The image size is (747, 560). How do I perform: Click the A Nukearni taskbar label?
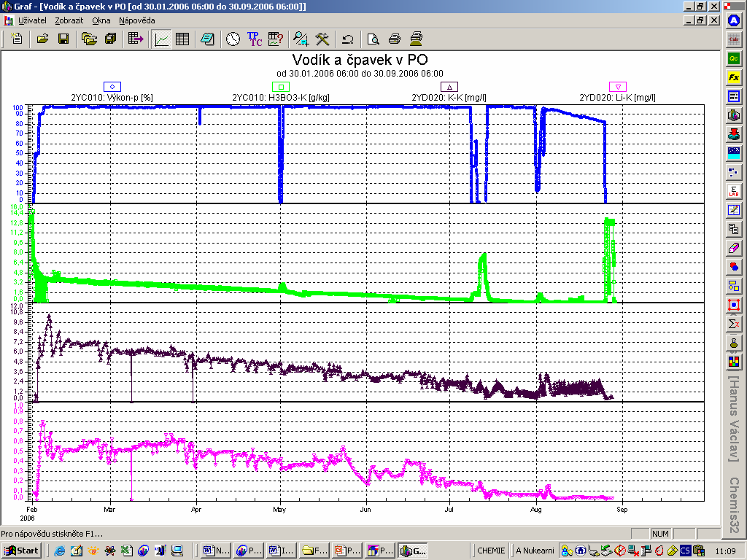pos(535,551)
